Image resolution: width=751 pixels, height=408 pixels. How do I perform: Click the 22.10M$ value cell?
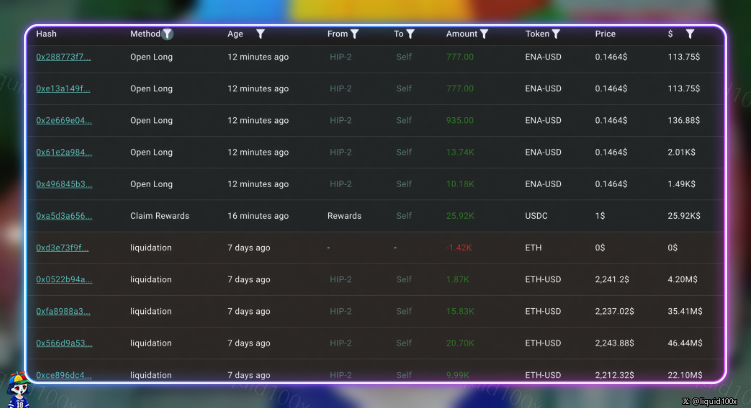point(684,375)
